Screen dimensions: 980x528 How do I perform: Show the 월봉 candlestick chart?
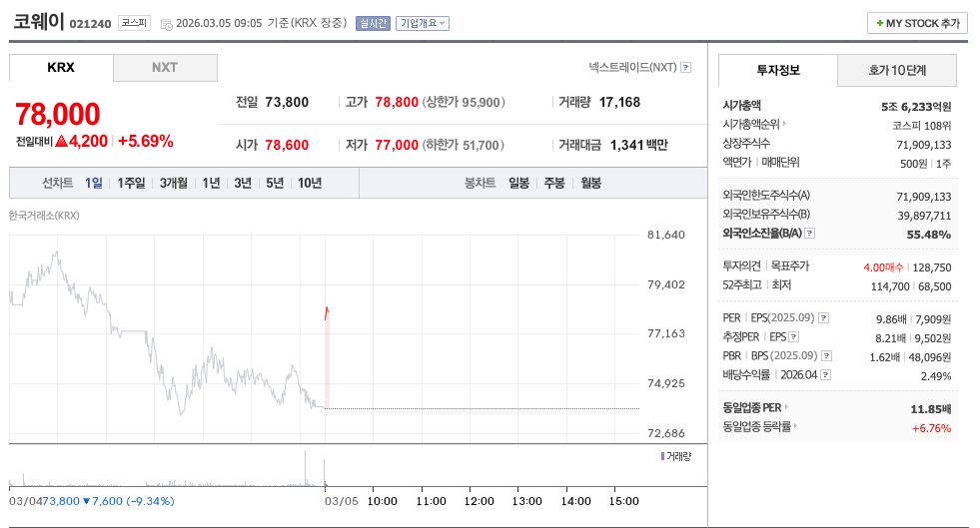point(590,183)
